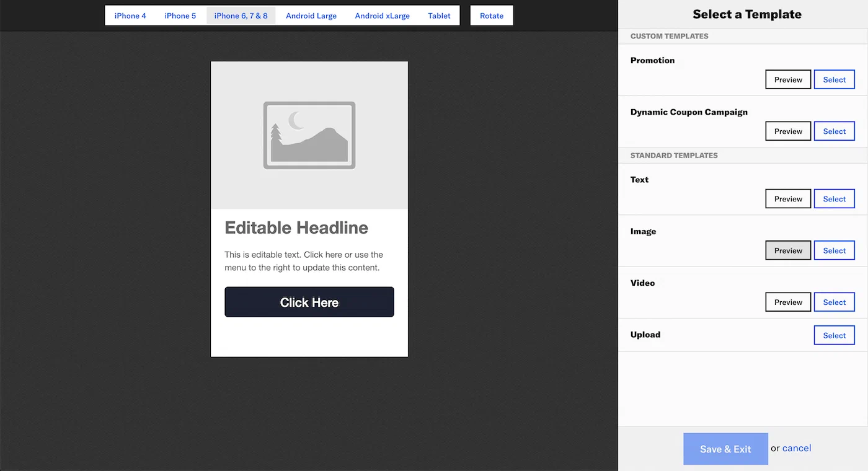Click the Editable Headline text
This screenshot has height=471, width=868.
point(296,227)
